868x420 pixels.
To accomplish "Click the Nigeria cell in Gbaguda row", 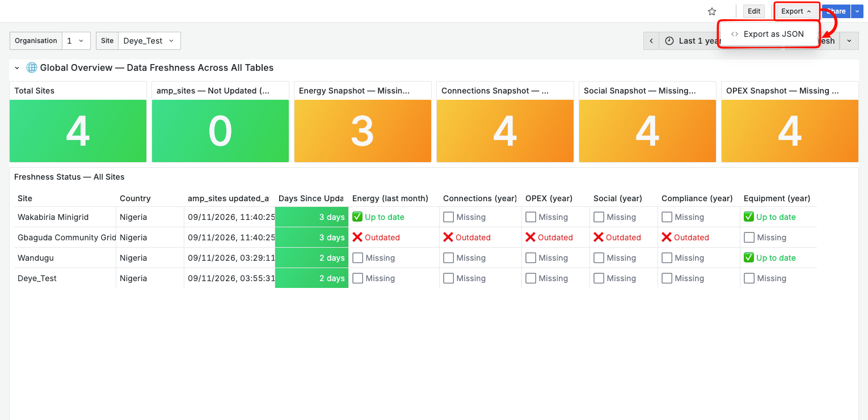I will (x=150, y=237).
